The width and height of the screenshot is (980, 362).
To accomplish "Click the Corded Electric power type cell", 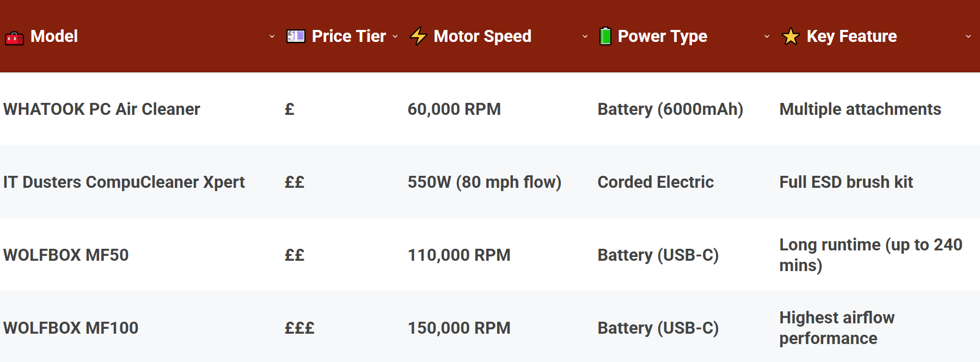I will pyautogui.click(x=656, y=182).
